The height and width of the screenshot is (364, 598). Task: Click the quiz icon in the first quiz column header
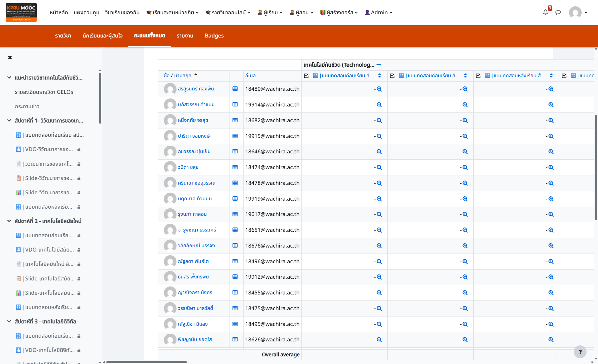point(315,76)
